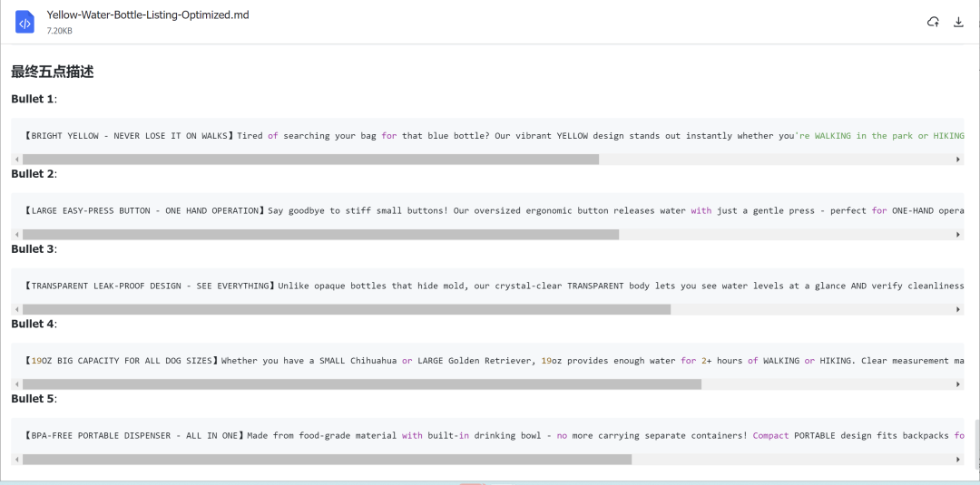Click the cloud save icon
Screen dimensions: 980x485
tap(933, 23)
